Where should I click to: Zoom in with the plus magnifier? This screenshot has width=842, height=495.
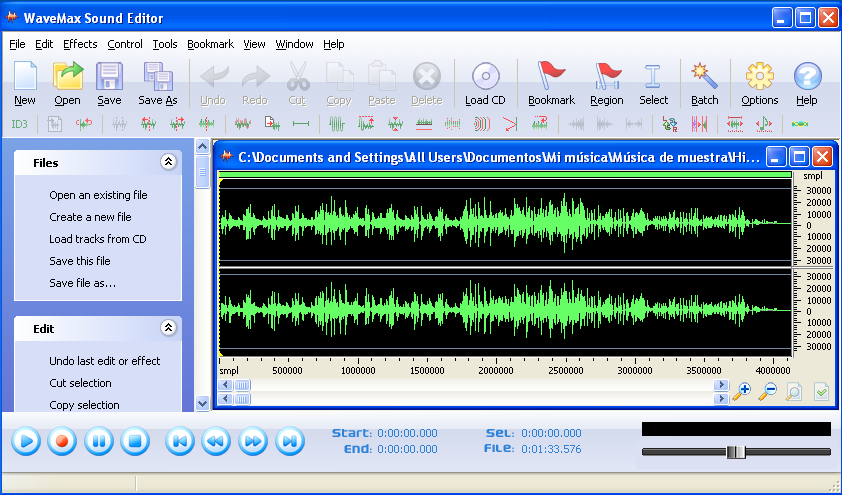pyautogui.click(x=742, y=391)
